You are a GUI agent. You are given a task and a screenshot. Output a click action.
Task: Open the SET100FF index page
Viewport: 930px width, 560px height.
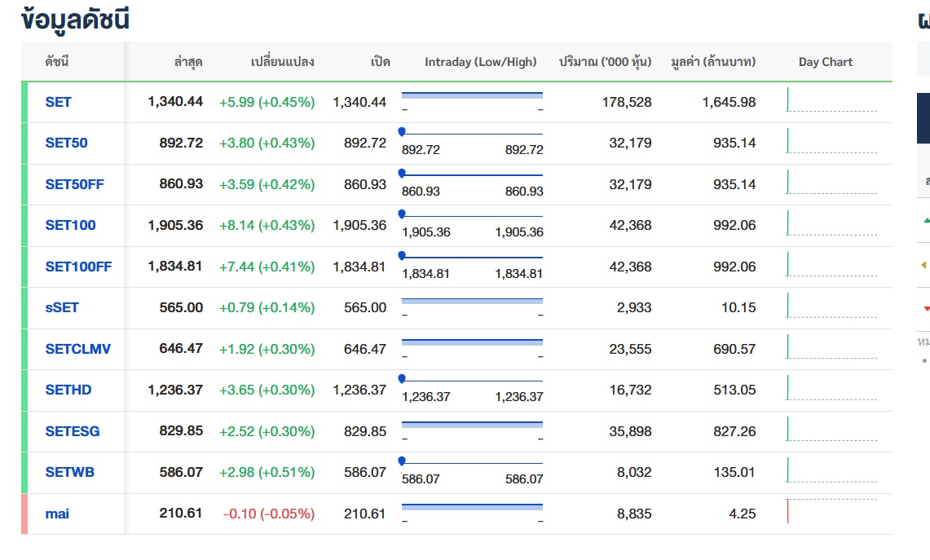pos(78,267)
